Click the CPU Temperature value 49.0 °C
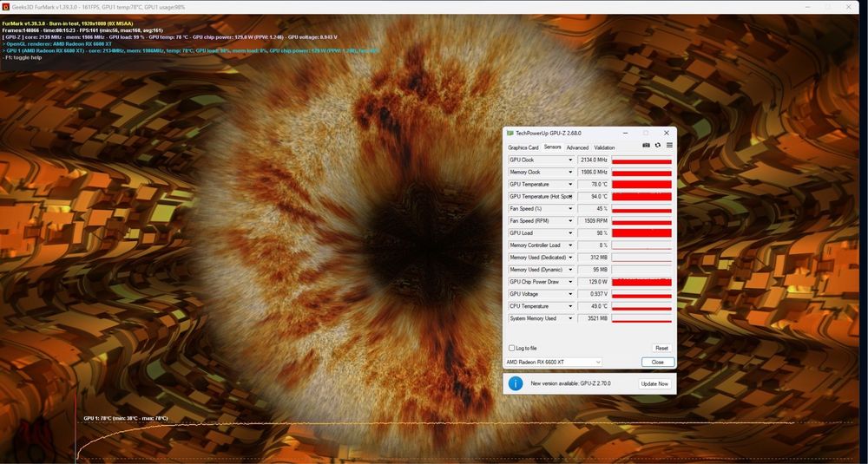 tap(594, 306)
